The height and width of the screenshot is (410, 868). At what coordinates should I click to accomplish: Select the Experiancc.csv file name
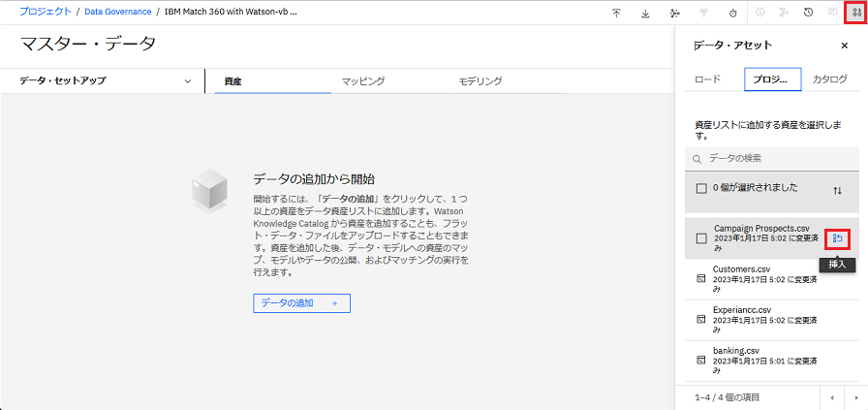click(742, 310)
